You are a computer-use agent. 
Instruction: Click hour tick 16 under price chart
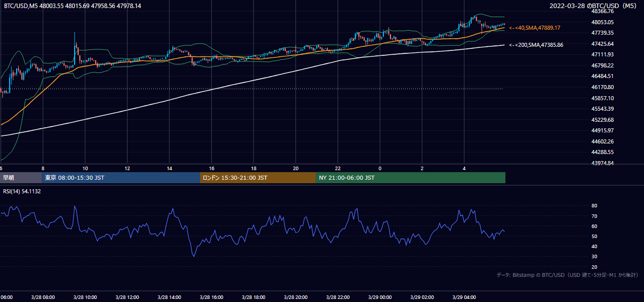[x=212, y=169]
